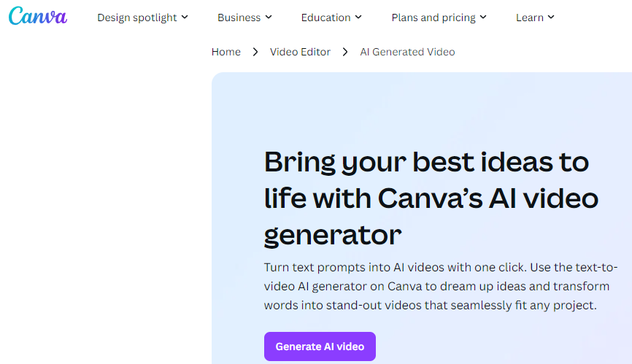632x364 pixels.
Task: Open the Business menu label
Action: [x=239, y=18]
